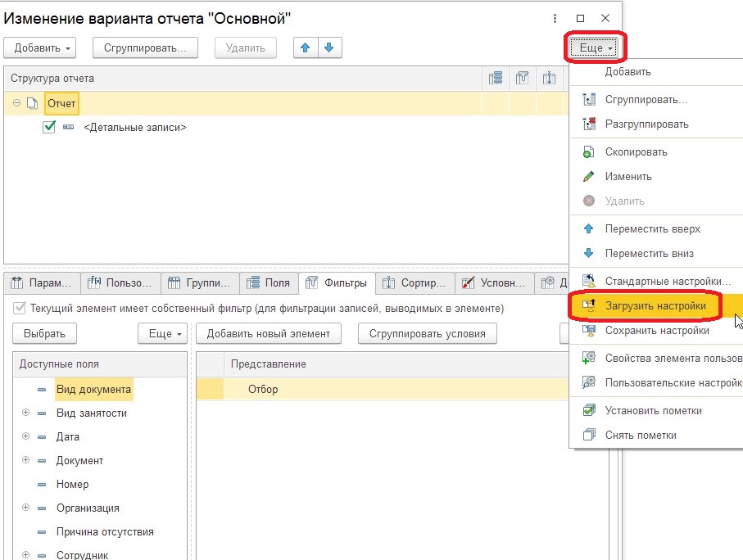This screenshot has height=560, width=743.
Task: Click the Документ field dash icon
Action: tap(42, 460)
